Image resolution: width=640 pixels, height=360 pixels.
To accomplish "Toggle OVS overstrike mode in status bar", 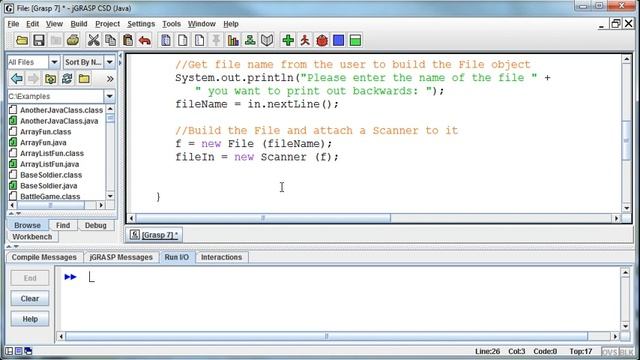I will coord(609,351).
